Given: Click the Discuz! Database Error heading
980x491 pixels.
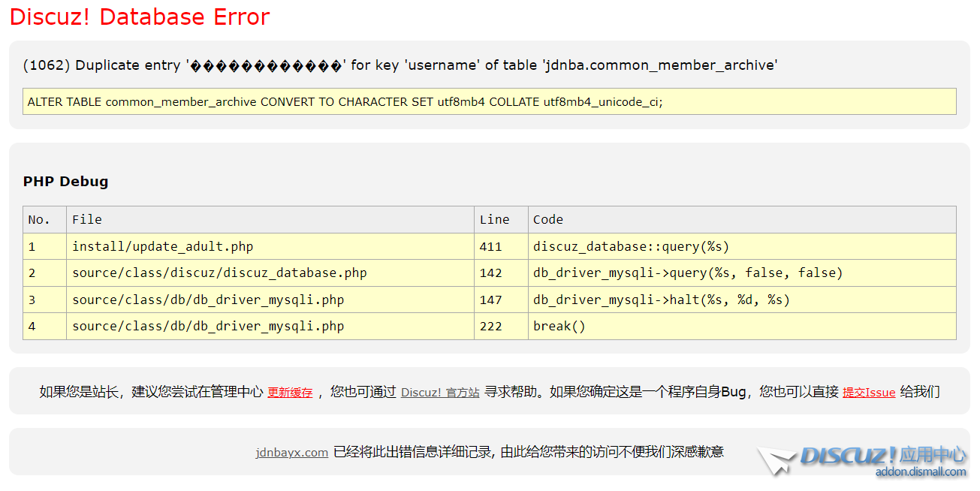Looking at the screenshot, I should pyautogui.click(x=140, y=17).
